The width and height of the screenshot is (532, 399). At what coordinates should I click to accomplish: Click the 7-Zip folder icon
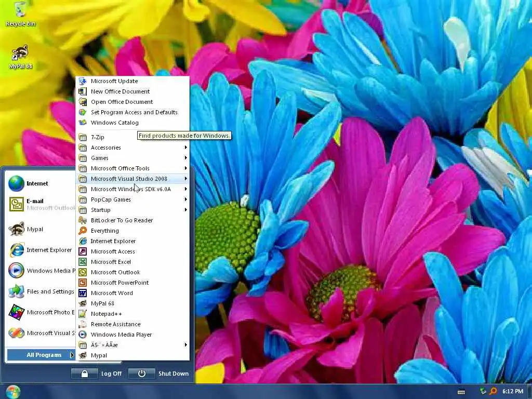[83, 137]
